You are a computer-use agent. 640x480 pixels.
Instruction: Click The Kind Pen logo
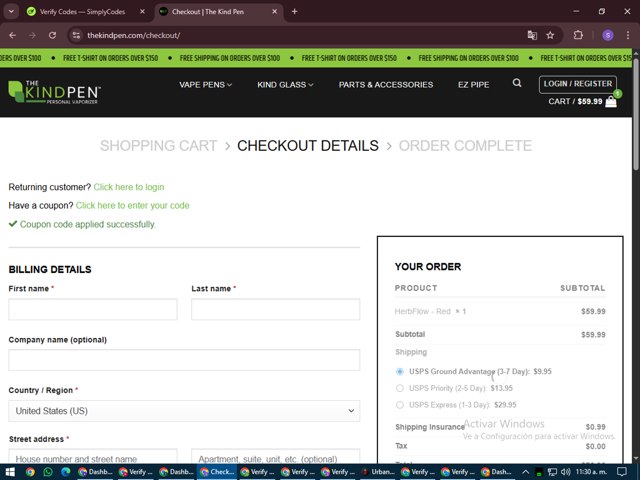(x=54, y=92)
